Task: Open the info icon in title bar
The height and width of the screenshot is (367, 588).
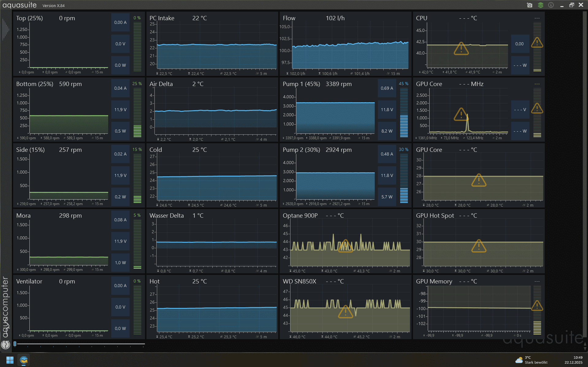Action: pos(551,5)
